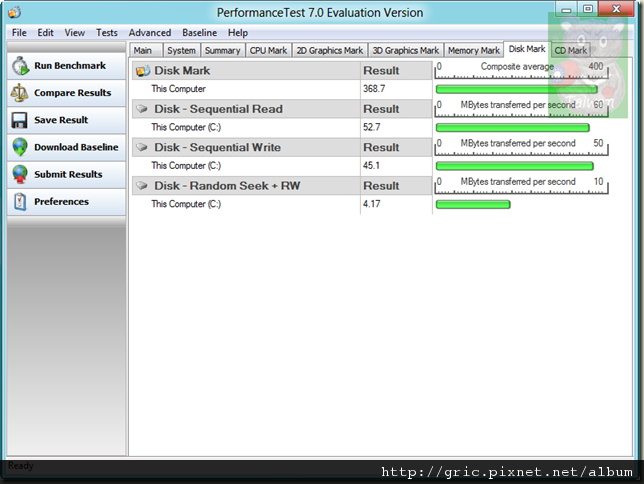Open the File menu
644x484 pixels.
pyautogui.click(x=19, y=32)
